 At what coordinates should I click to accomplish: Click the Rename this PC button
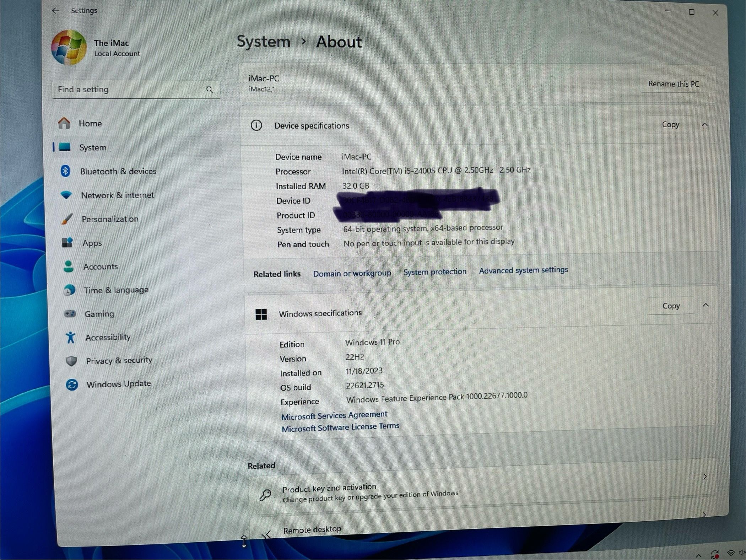click(x=673, y=84)
